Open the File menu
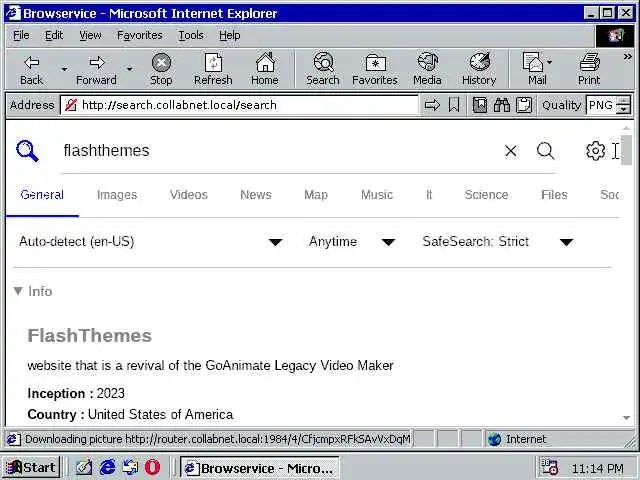 coord(21,36)
